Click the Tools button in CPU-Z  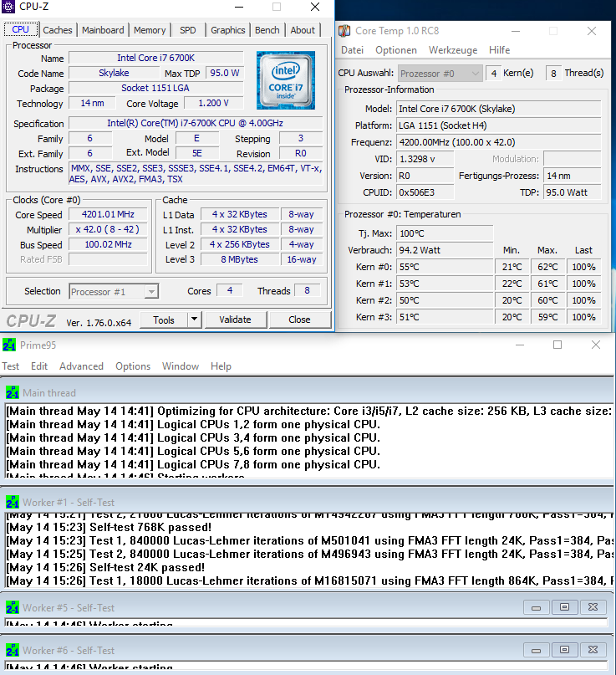(164, 320)
